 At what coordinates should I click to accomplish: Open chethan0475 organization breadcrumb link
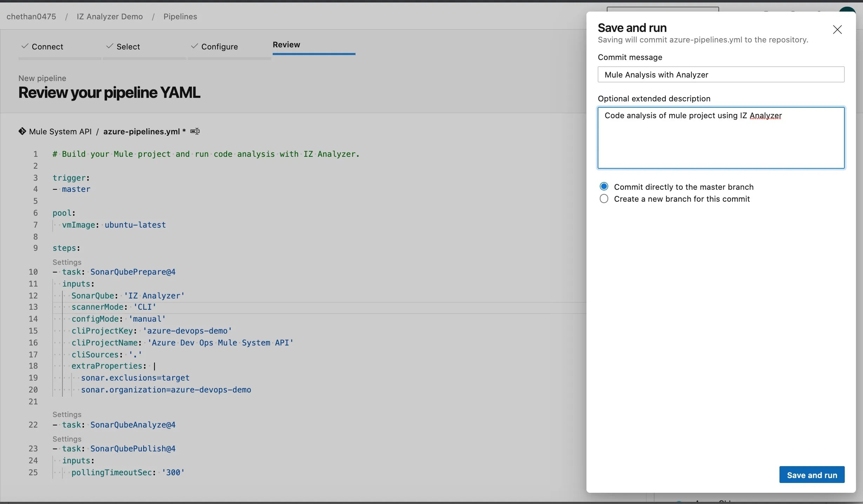click(31, 16)
